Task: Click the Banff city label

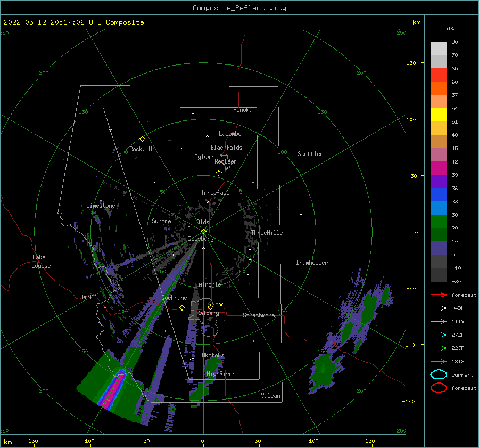Action: click(x=88, y=297)
